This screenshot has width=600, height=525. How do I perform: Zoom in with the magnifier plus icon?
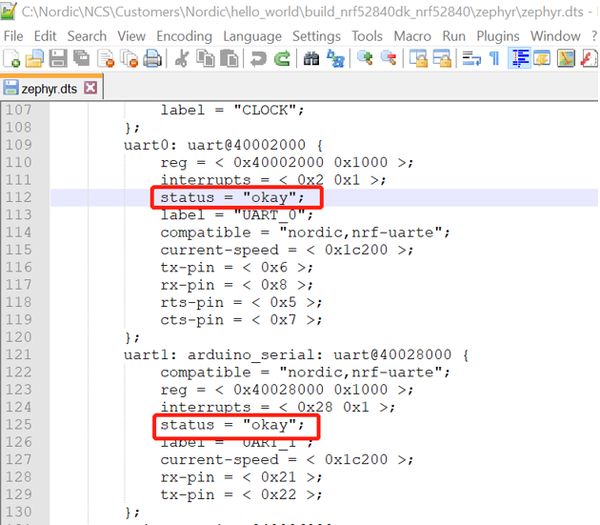pyautogui.click(x=365, y=59)
